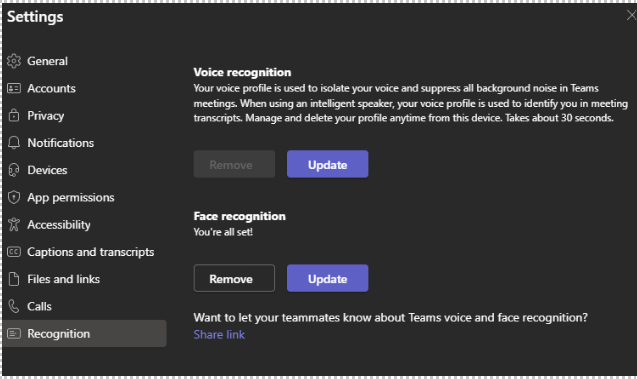637x379 pixels.
Task: Update the face recognition profile
Action: (327, 278)
